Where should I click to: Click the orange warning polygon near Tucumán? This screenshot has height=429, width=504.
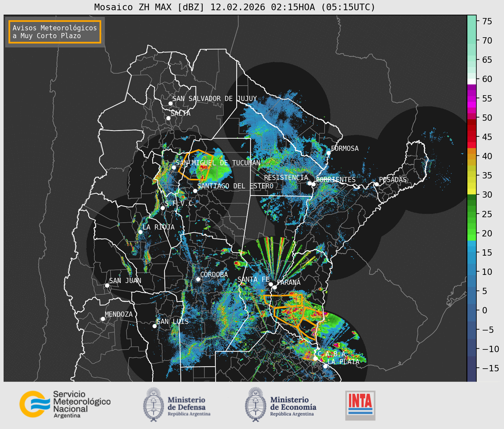pos(196,165)
